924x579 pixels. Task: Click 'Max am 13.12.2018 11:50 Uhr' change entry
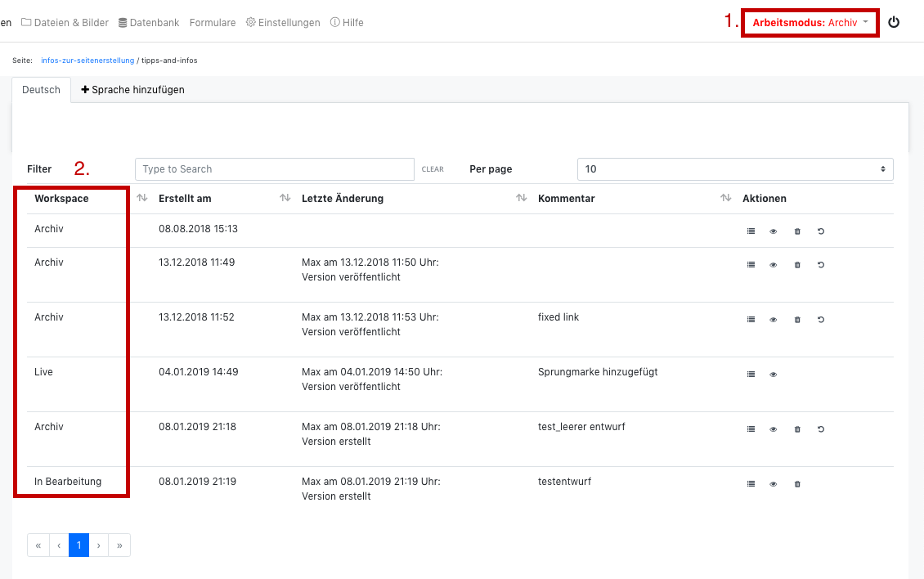coord(370,263)
